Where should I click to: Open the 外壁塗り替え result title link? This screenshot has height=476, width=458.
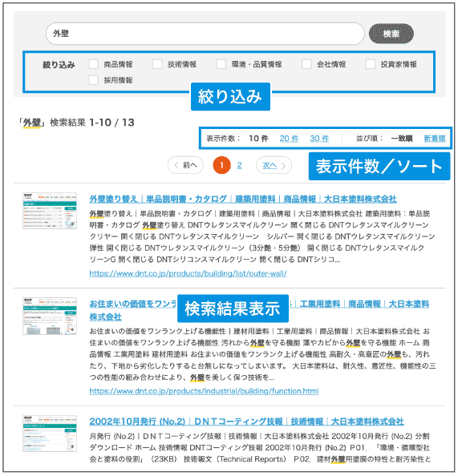click(x=243, y=200)
